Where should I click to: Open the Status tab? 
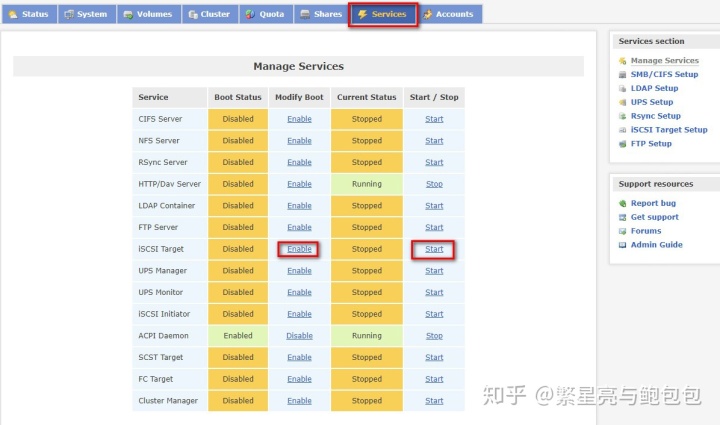[29, 14]
